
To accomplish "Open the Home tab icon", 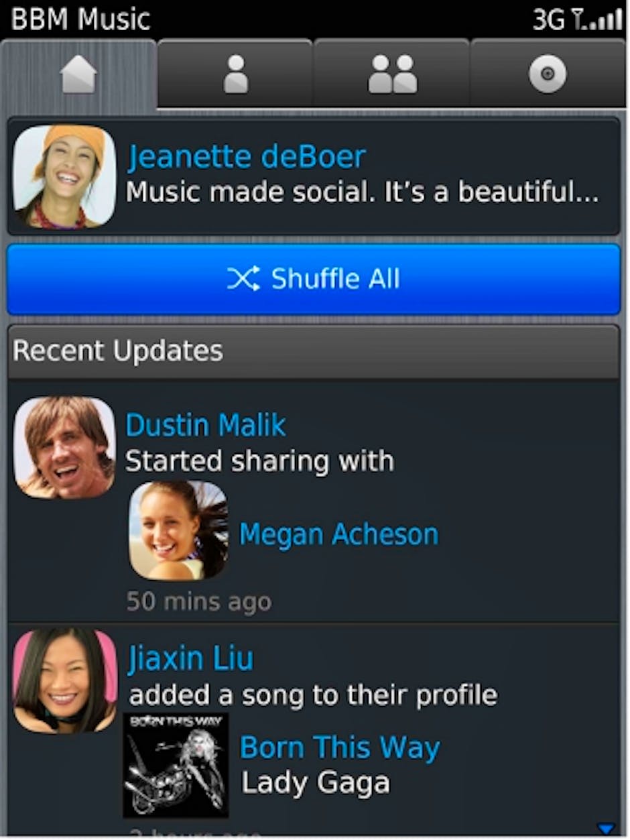I will click(78, 74).
